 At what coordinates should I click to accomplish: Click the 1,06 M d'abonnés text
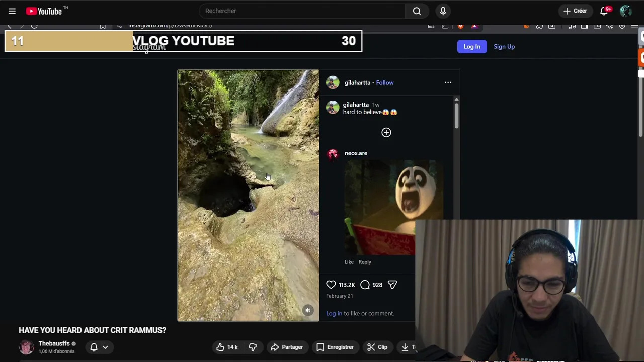(56, 351)
